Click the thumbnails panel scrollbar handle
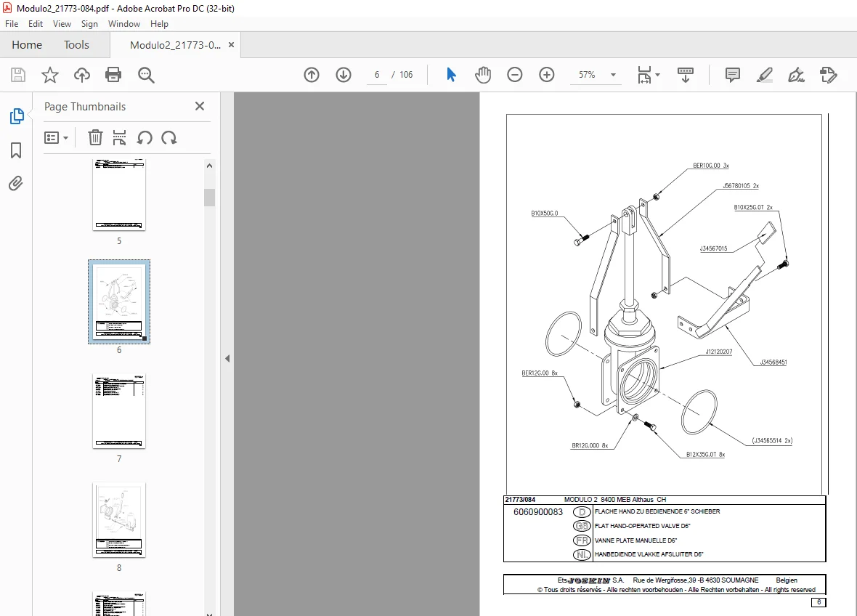The width and height of the screenshot is (857, 616). (209, 198)
